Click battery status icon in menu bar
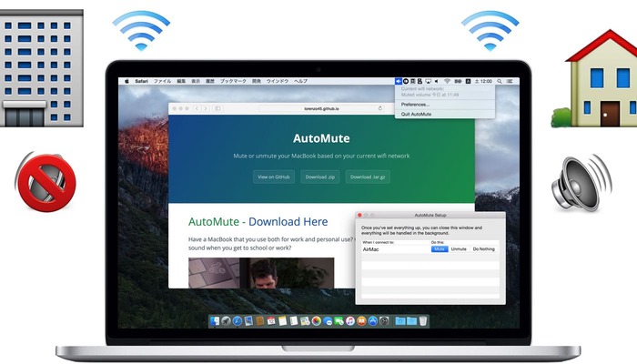The image size is (637, 364). coord(458,81)
